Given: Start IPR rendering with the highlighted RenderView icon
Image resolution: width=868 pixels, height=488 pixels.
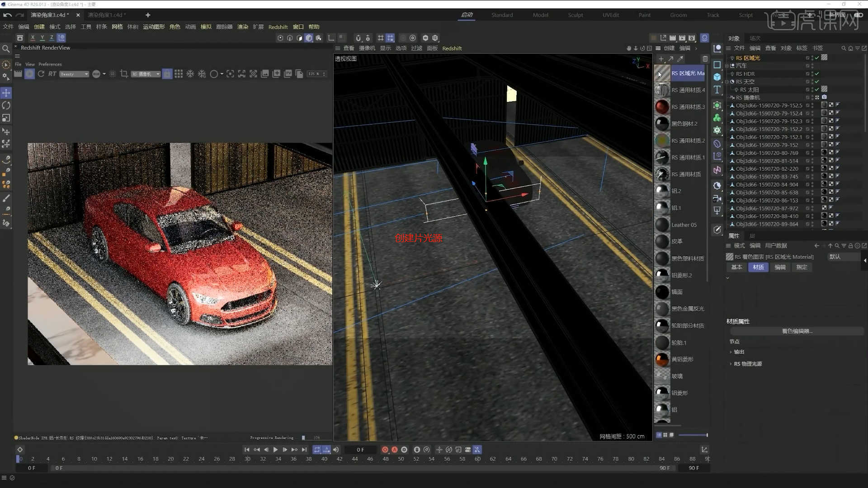Looking at the screenshot, I should (29, 74).
